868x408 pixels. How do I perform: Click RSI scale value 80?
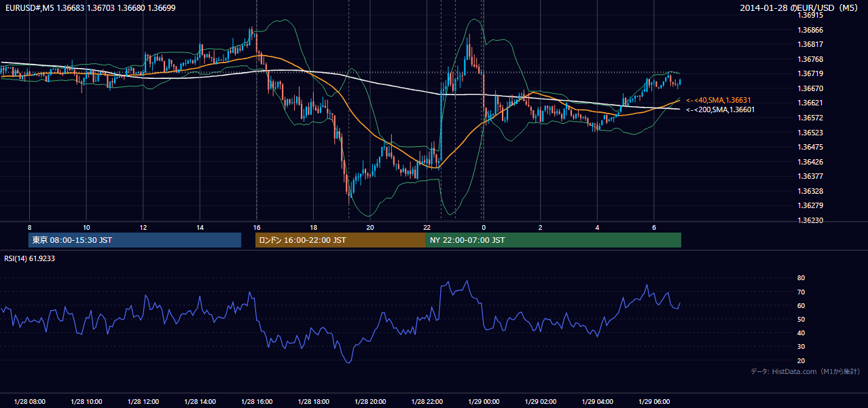click(x=801, y=278)
